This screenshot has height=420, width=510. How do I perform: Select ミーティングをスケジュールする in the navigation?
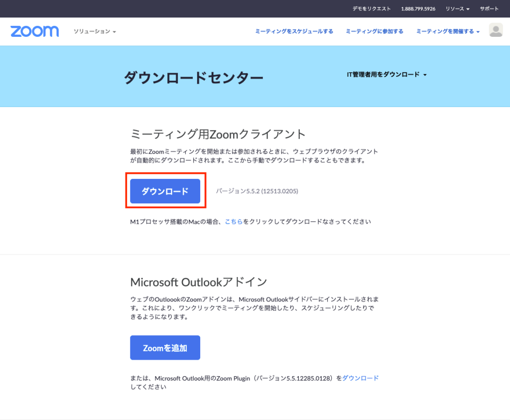click(294, 31)
